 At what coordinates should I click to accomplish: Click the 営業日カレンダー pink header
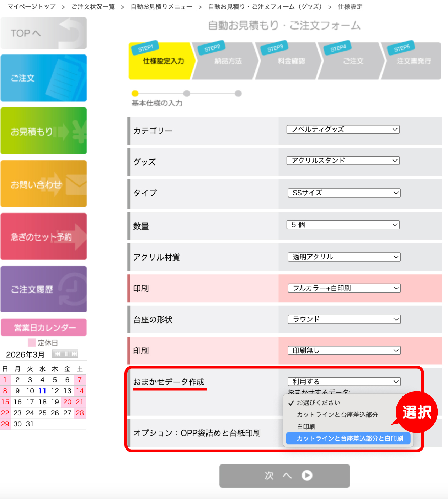pos(44,327)
